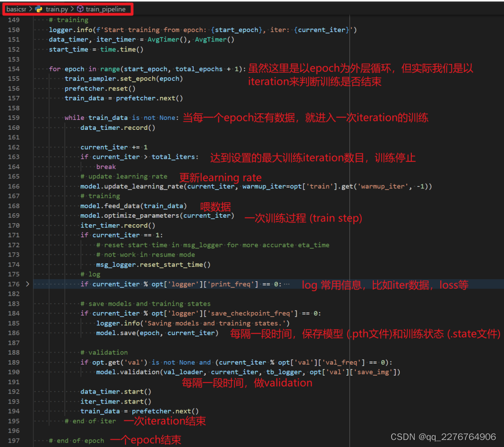The image size is (504, 447).
Task: Click 'while' keyword on line 159
Action: click(x=74, y=118)
